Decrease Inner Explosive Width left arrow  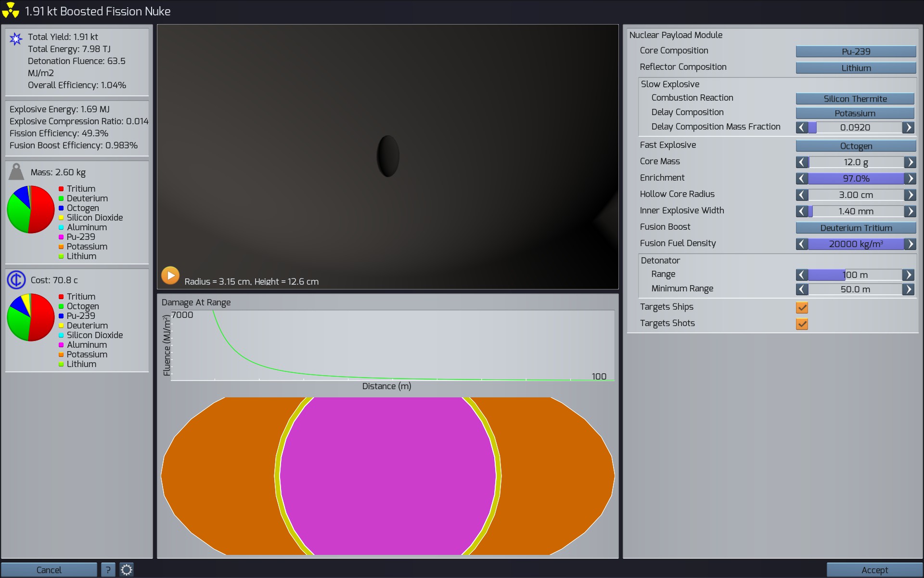[x=802, y=211]
